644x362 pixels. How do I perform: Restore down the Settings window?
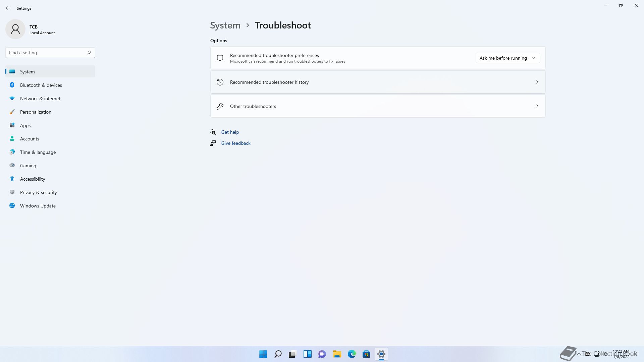[x=621, y=5]
